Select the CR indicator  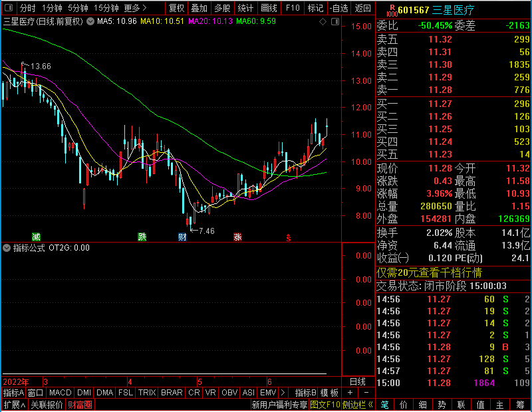pyautogui.click(x=194, y=393)
